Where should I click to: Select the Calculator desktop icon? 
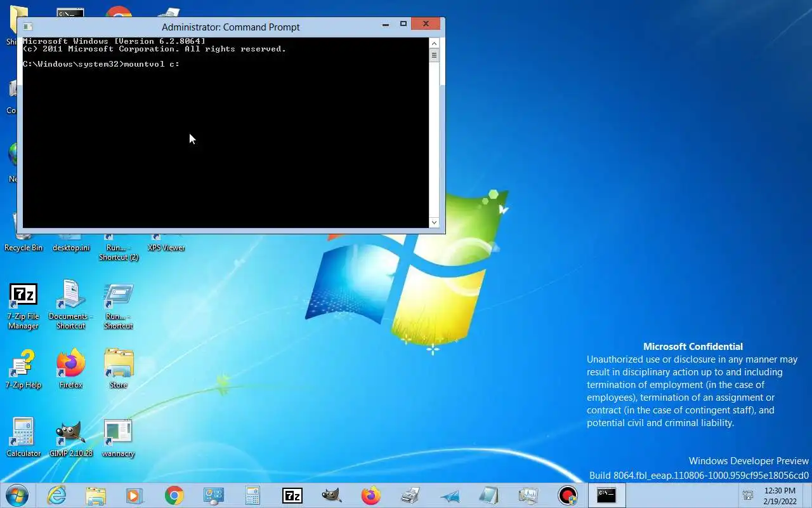point(23,438)
